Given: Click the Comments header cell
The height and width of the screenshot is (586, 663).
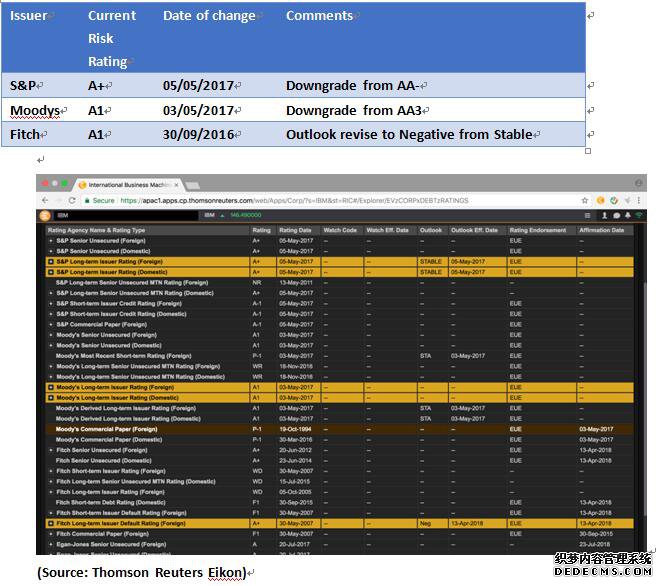Looking at the screenshot, I should pyautogui.click(x=319, y=16).
